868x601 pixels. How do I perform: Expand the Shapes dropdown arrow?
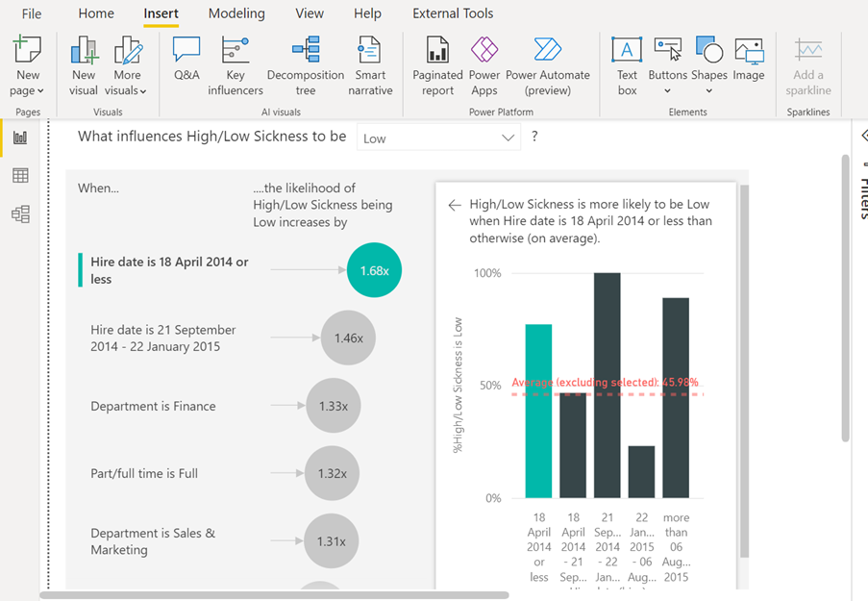pos(709,90)
